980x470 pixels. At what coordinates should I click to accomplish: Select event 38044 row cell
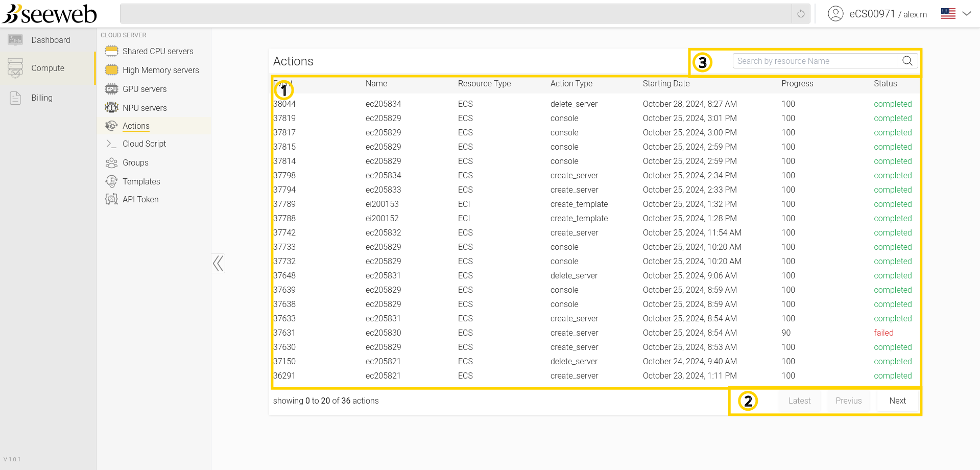(284, 104)
